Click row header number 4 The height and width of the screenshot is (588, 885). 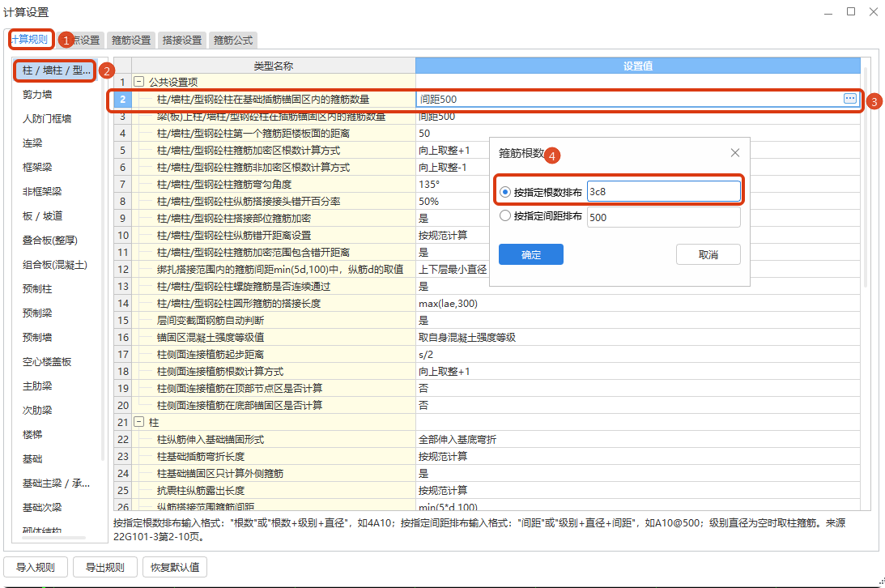(x=123, y=133)
